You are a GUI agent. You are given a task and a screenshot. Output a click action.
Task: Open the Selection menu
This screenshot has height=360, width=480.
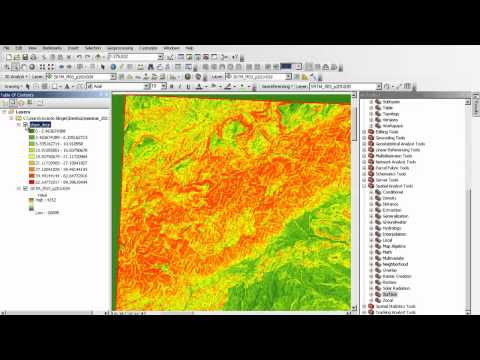(92, 48)
